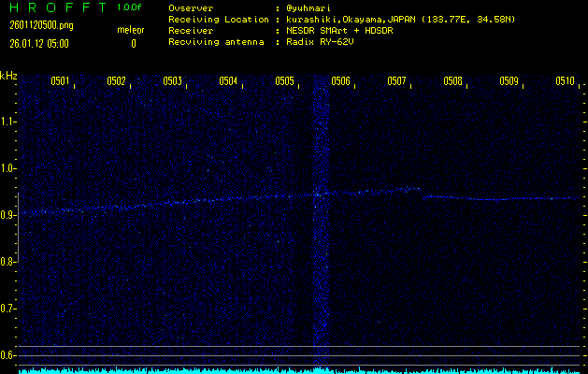Select the NESDR SMArt + HDSDR receiver text
588x374 pixels.
(x=348, y=30)
